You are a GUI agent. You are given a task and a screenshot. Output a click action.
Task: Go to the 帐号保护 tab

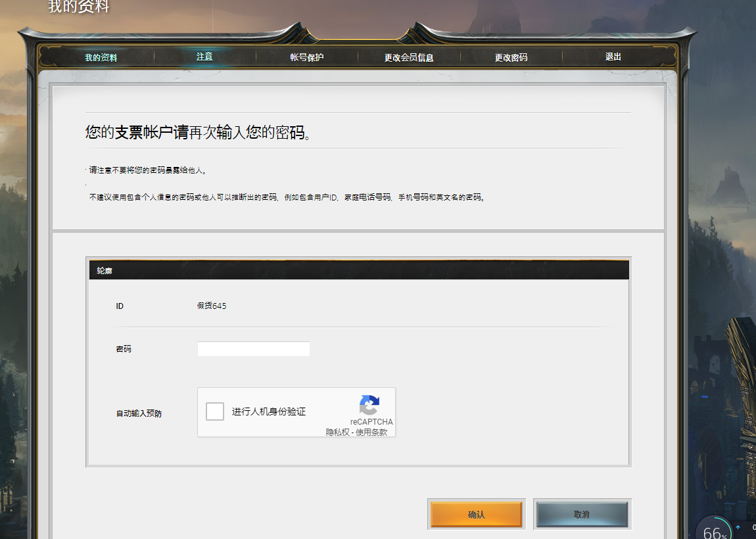point(307,58)
